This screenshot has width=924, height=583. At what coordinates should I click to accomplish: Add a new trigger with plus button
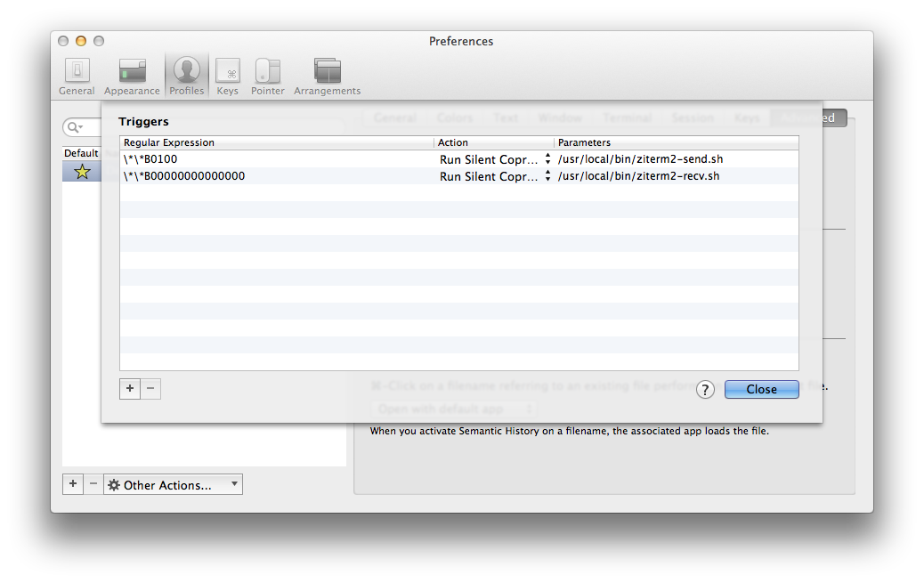(x=130, y=388)
